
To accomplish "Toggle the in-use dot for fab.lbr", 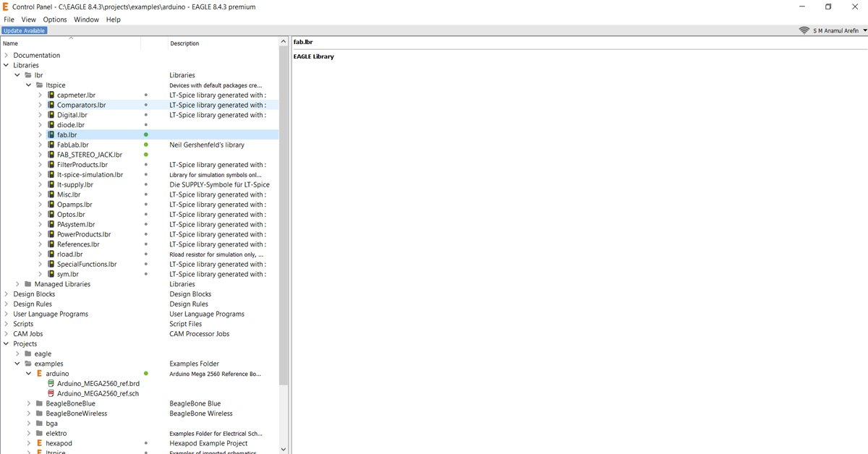I will (146, 134).
